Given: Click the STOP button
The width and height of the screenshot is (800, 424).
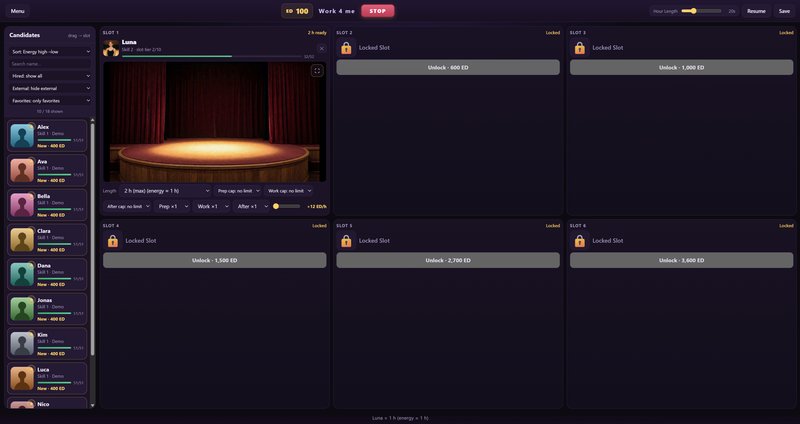Looking at the screenshot, I should click(378, 11).
